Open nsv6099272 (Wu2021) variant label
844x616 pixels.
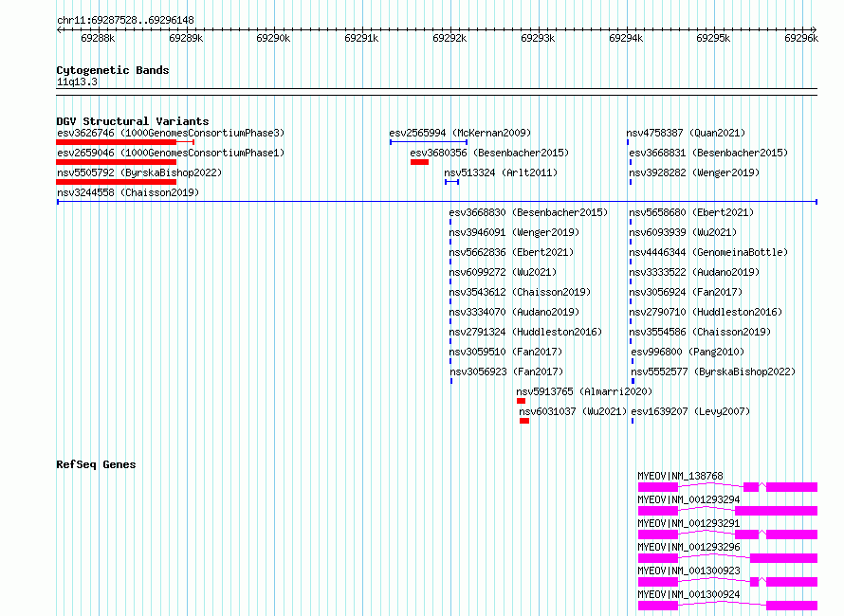coord(503,272)
